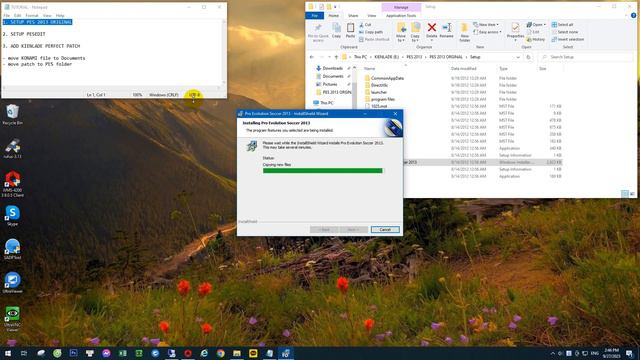Open the UltraViewer desktop icon
The image size is (640, 360).
(x=12, y=283)
